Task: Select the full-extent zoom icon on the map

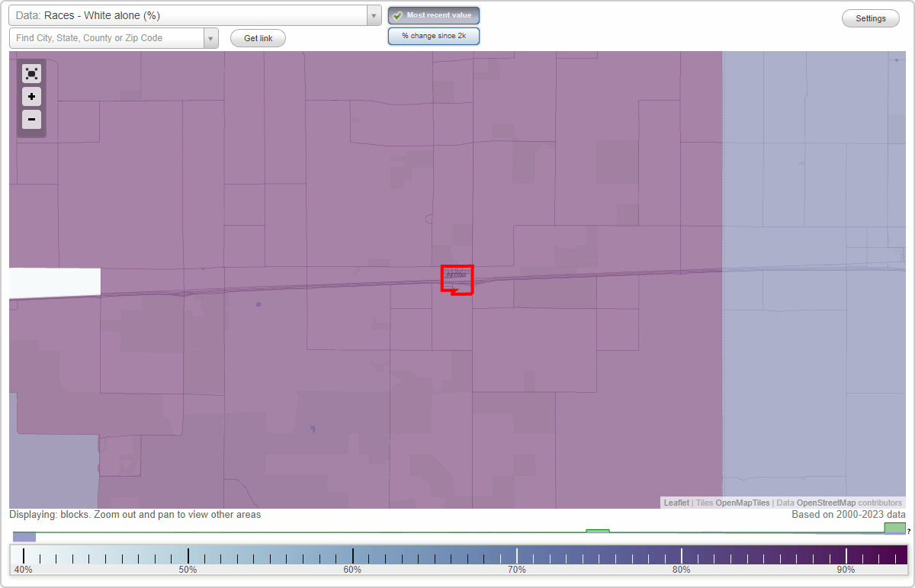Action: (x=31, y=73)
